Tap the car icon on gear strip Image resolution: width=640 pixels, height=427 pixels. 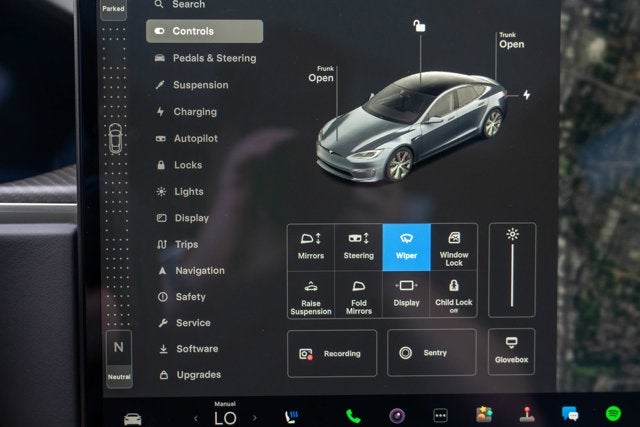pyautogui.click(x=115, y=138)
